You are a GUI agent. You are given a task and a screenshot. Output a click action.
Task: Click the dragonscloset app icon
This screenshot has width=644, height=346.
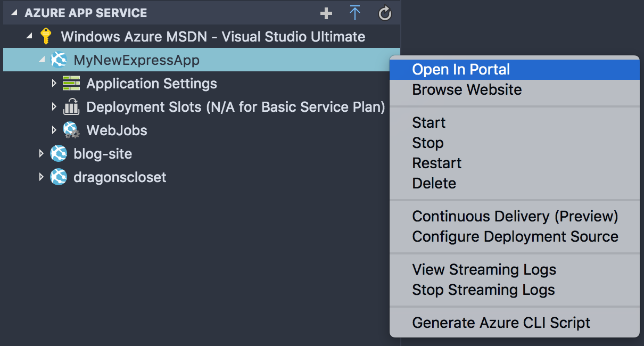pyautogui.click(x=59, y=177)
